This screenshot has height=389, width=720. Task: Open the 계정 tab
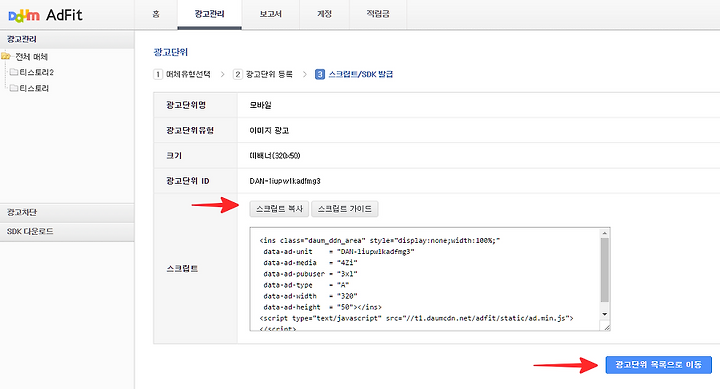(324, 14)
